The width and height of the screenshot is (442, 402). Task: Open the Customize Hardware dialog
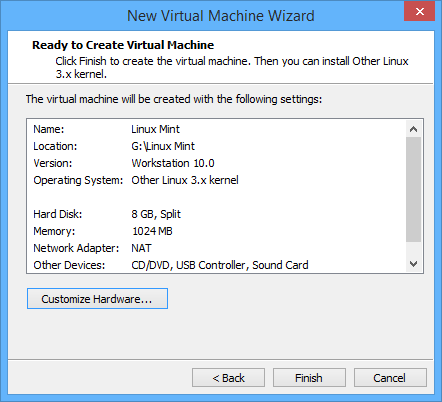97,299
